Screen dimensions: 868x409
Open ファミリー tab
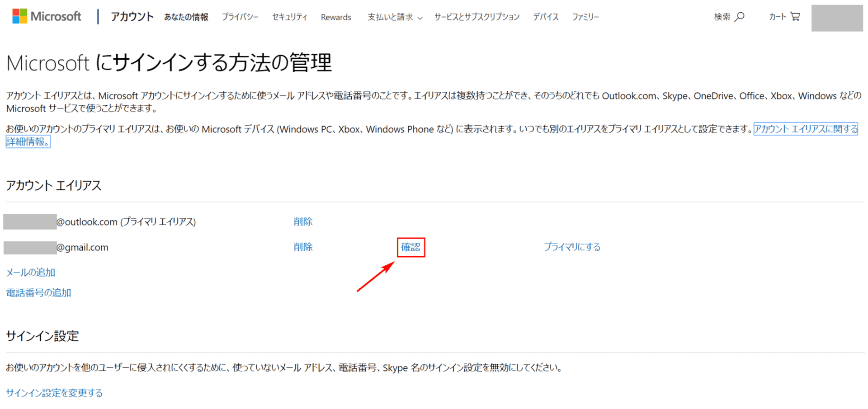pos(585,17)
